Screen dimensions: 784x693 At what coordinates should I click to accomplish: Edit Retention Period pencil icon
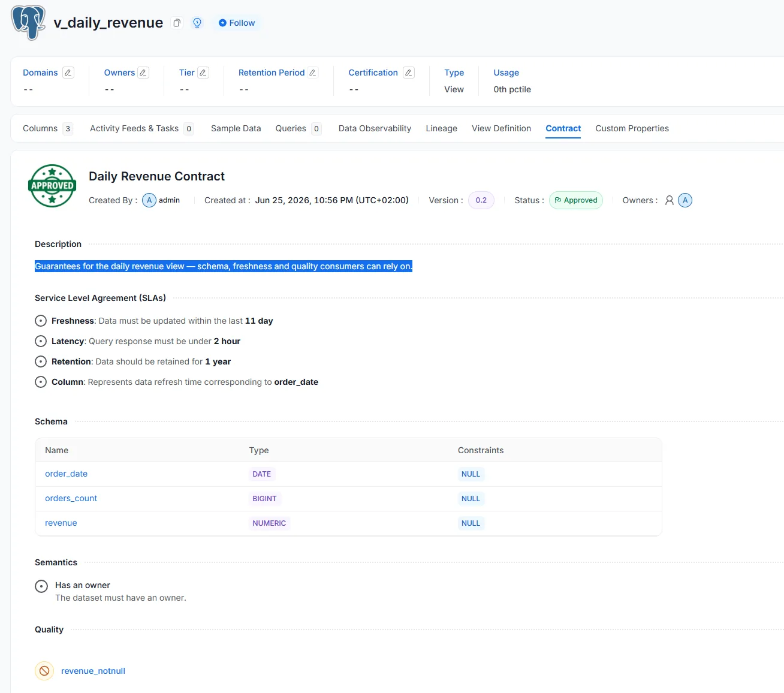coord(312,73)
